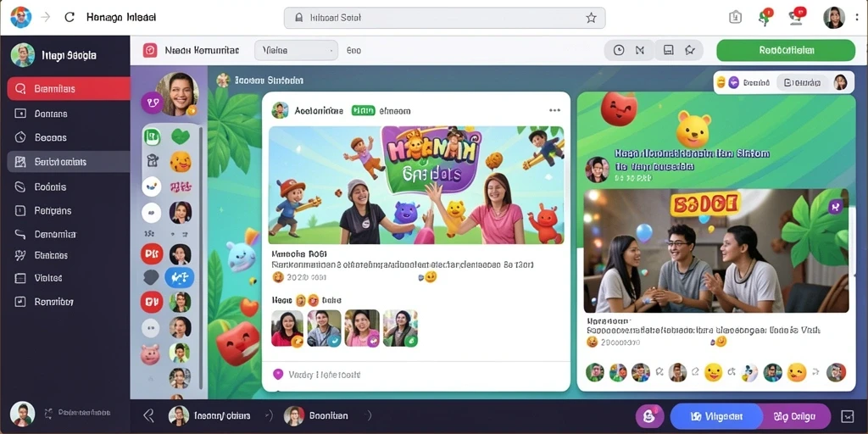Click the three-dot menu on the post card
This screenshot has width=868, height=434.
[x=554, y=110]
